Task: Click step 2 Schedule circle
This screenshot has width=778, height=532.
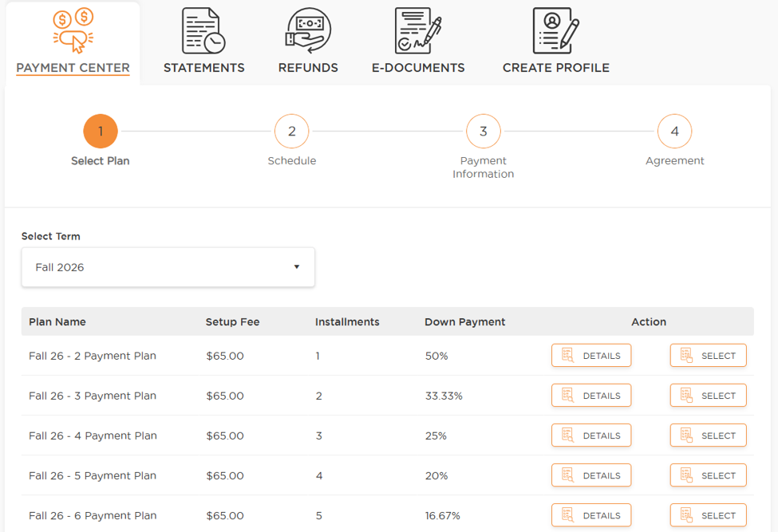Action: point(292,132)
